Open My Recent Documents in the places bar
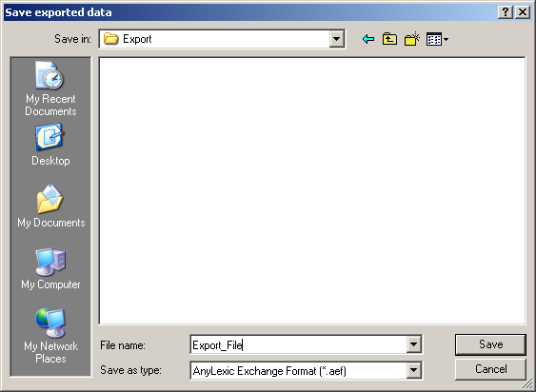Screen dimensions: 536x392 pos(50,89)
